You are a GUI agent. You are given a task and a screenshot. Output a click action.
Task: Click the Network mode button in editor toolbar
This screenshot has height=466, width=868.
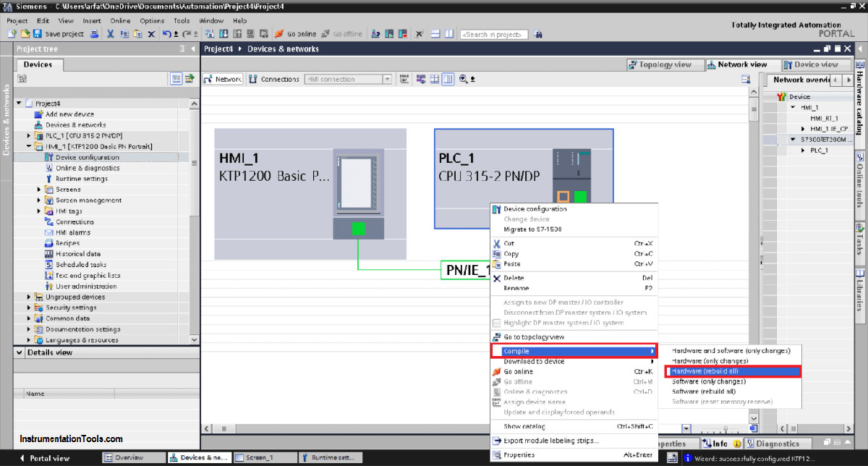(224, 80)
